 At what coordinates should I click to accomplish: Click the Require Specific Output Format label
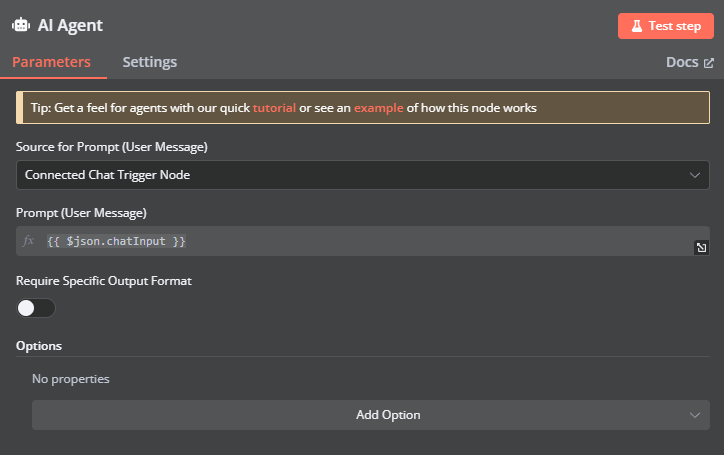click(103, 281)
